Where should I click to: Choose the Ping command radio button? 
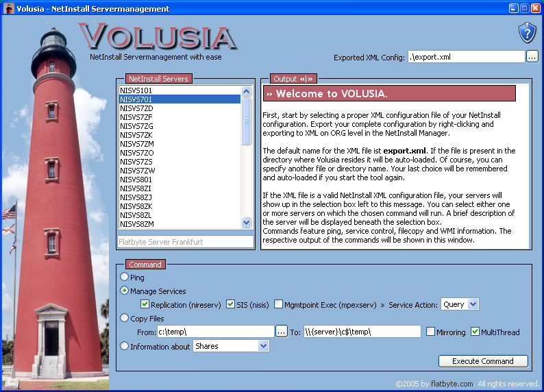coord(124,277)
